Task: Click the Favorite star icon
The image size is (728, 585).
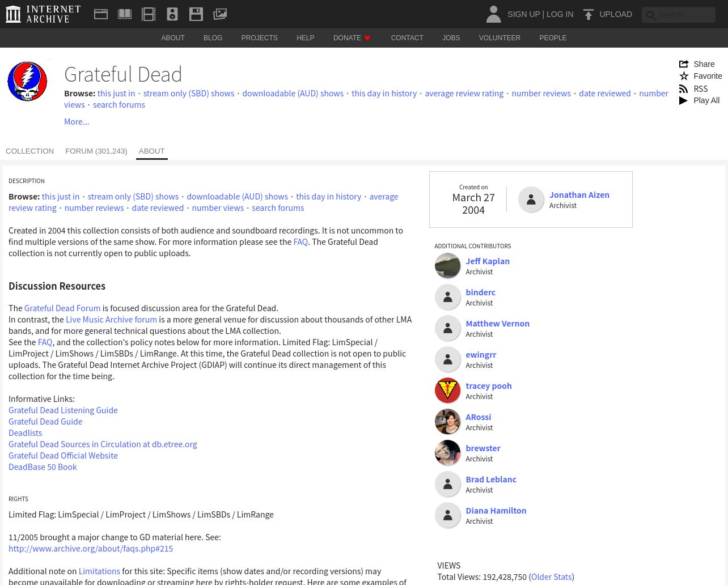Action: 684,76
